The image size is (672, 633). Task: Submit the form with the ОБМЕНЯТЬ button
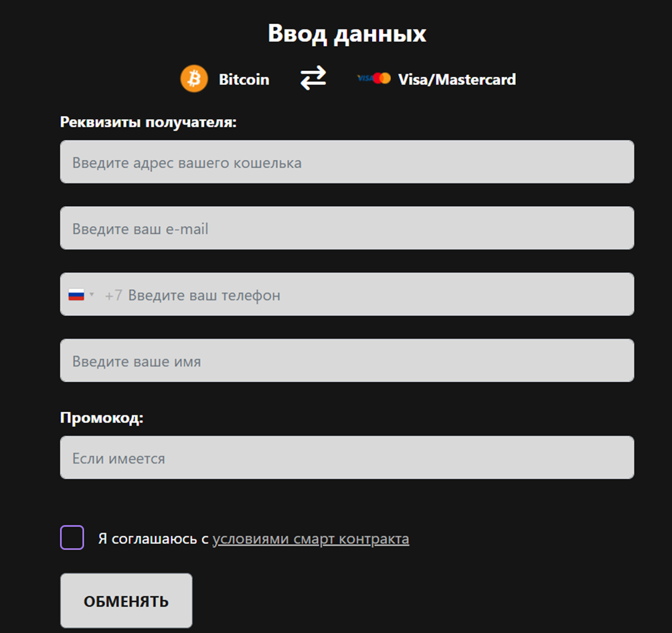[x=127, y=601]
